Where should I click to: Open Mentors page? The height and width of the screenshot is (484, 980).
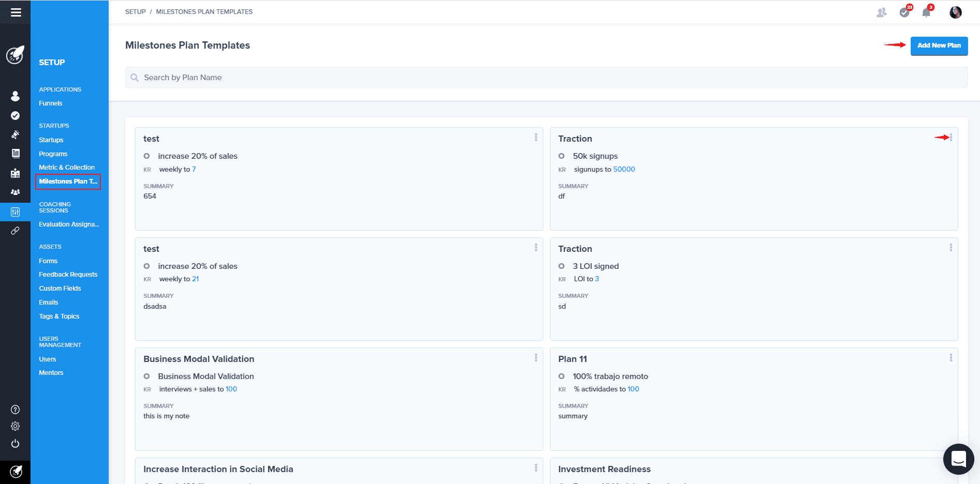(51, 373)
